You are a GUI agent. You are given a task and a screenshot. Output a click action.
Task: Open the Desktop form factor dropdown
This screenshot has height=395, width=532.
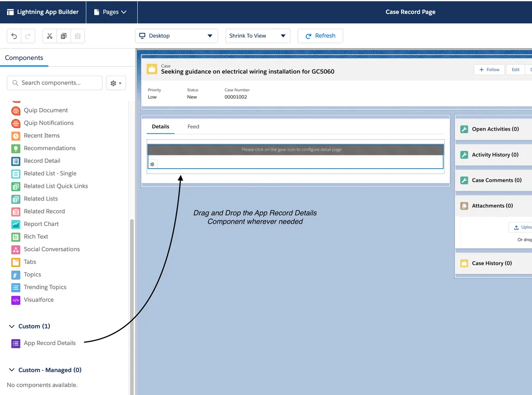pos(176,36)
